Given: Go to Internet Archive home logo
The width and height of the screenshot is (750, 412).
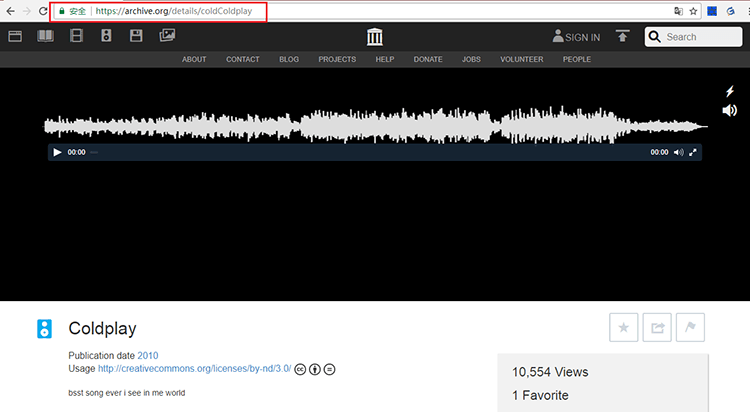Looking at the screenshot, I should (x=375, y=37).
